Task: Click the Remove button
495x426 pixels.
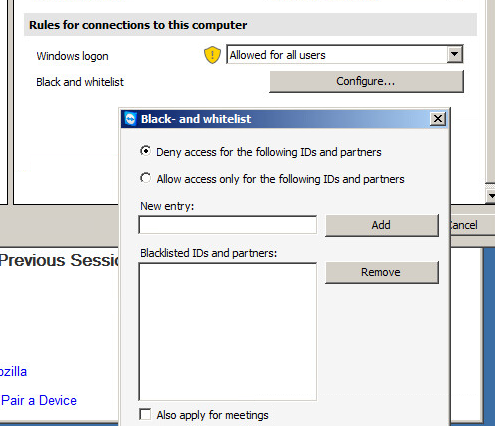Action: click(x=382, y=272)
